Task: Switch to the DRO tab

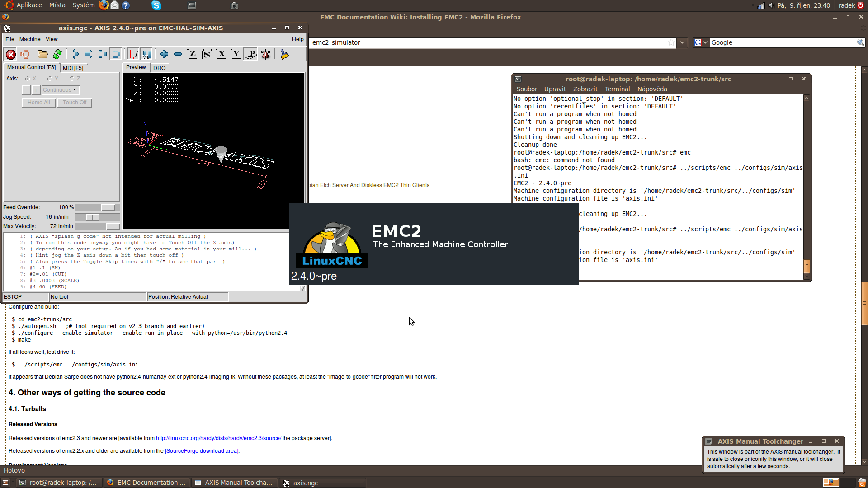Action: tap(159, 68)
